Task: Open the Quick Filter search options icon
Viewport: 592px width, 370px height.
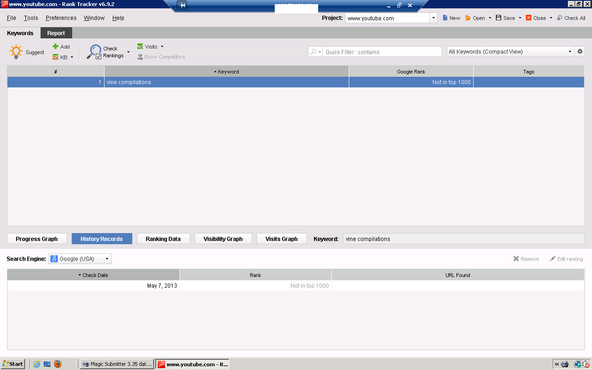Action: click(x=315, y=52)
